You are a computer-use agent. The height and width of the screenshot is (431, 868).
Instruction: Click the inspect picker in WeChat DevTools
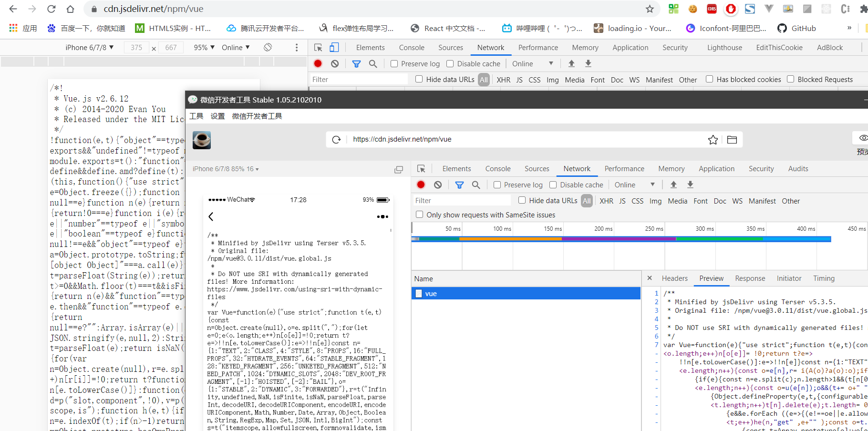421,169
